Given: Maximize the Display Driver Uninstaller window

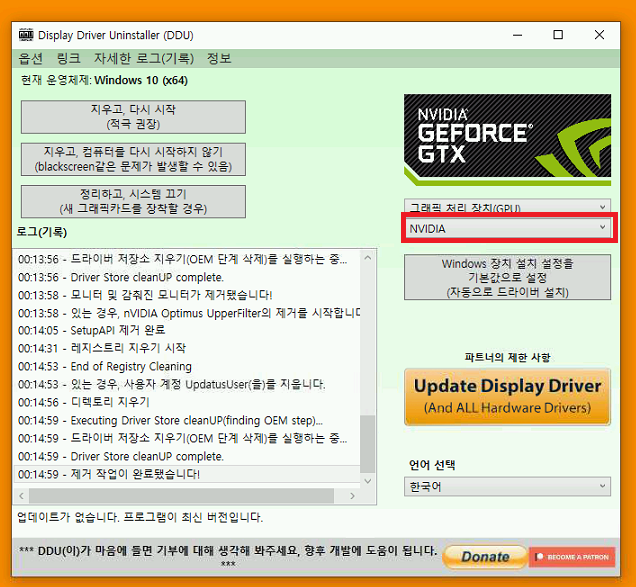Looking at the screenshot, I should coord(558,35).
